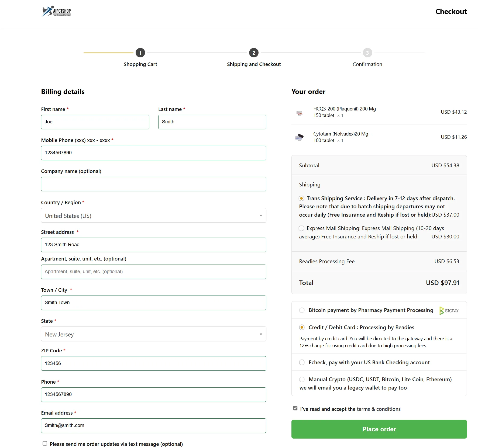Click the BTCPAY logo icon

[449, 311]
